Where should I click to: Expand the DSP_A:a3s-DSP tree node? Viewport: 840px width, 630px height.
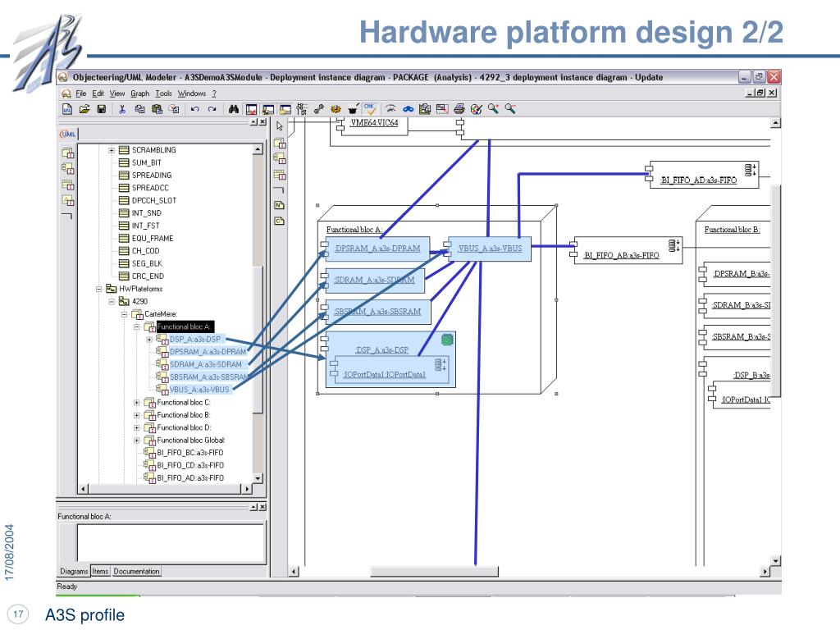[149, 340]
